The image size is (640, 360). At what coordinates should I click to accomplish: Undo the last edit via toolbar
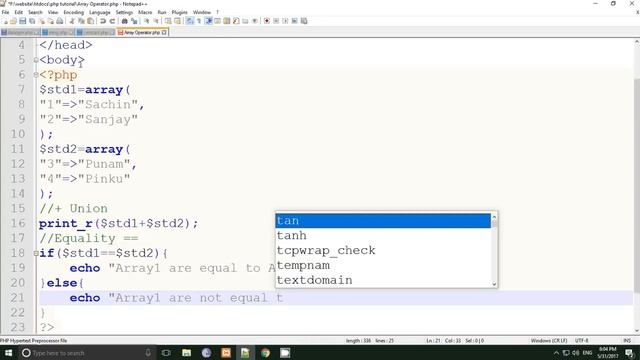tap(103, 21)
